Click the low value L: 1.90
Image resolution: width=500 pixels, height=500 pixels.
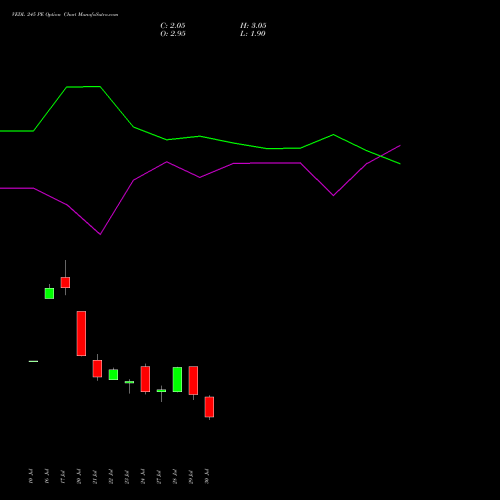point(253,34)
